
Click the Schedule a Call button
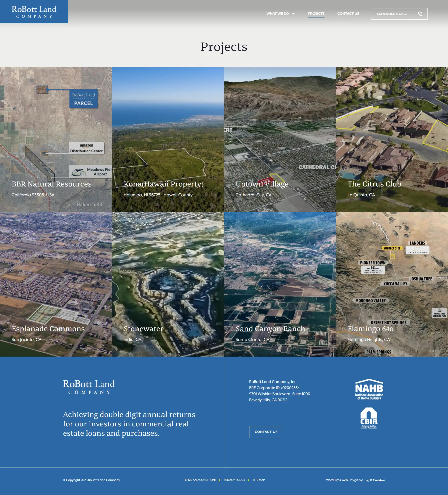pyautogui.click(x=392, y=14)
